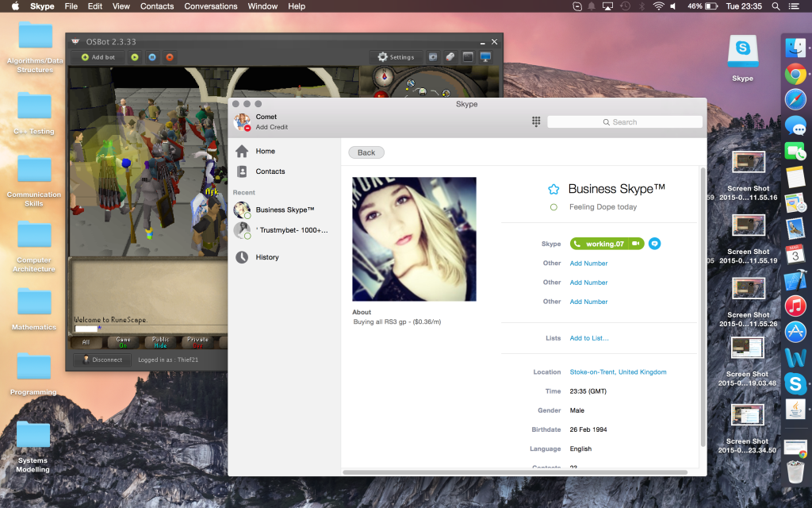Screen dimensions: 812x508
Task: Toggle the Game chat filter tab
Action: pyautogui.click(x=123, y=342)
